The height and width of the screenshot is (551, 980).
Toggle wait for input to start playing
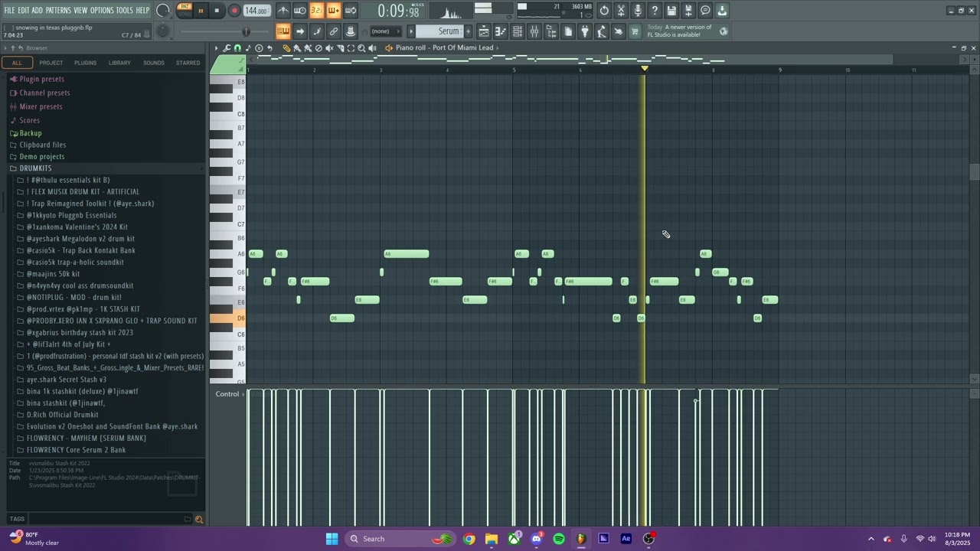tap(300, 11)
